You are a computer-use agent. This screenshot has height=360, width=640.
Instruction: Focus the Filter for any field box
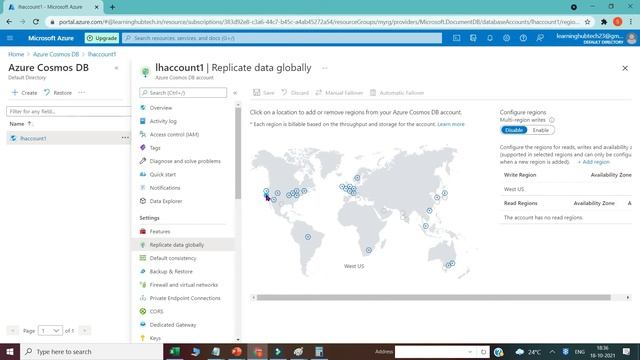(69, 111)
